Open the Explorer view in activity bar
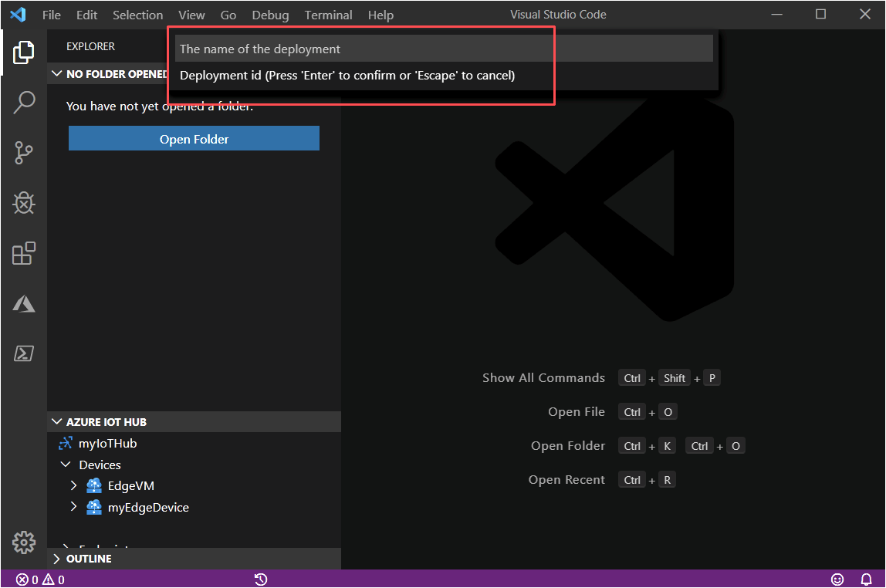 pyautogui.click(x=23, y=52)
